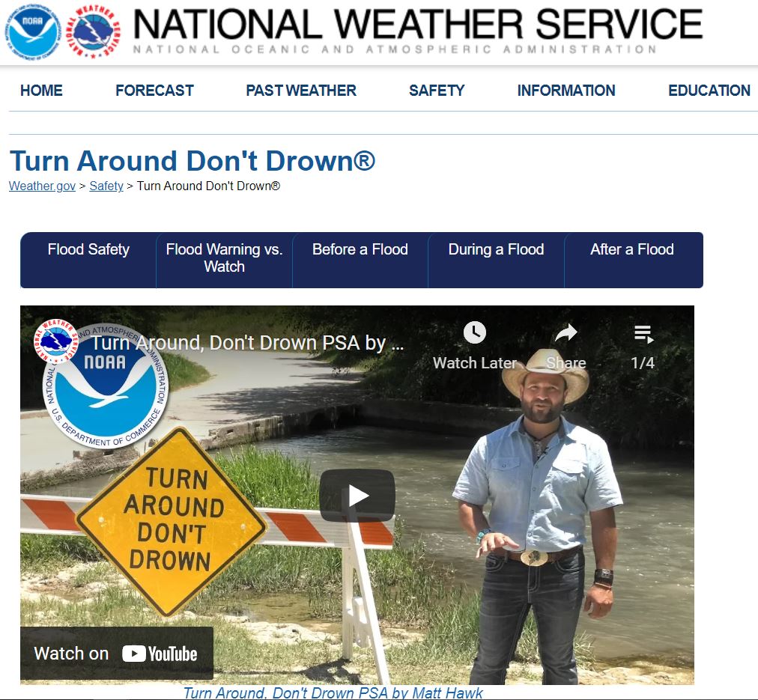Image resolution: width=758 pixels, height=700 pixels.
Task: Click the channel avatar on video
Action: (x=56, y=341)
